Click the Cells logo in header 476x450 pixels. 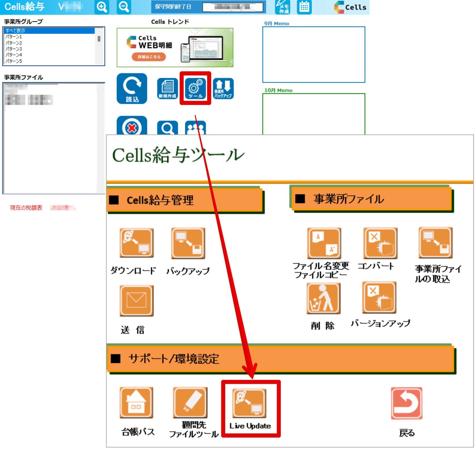pos(350,7)
